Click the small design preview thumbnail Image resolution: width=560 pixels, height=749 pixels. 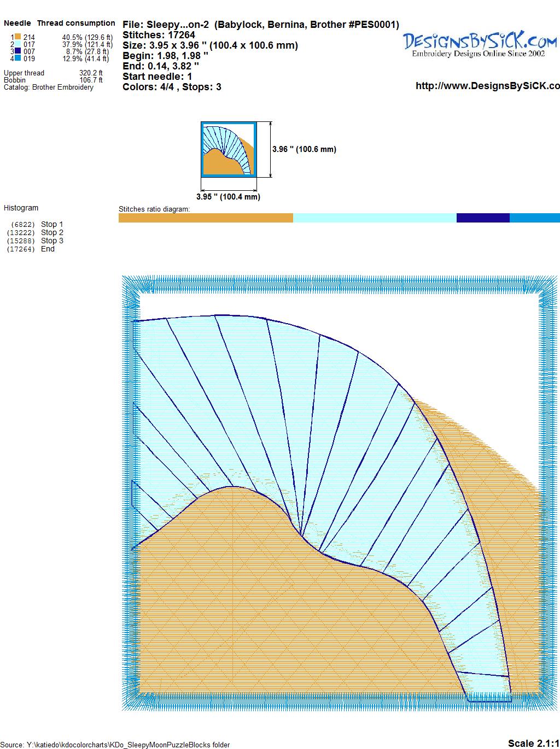(x=229, y=149)
